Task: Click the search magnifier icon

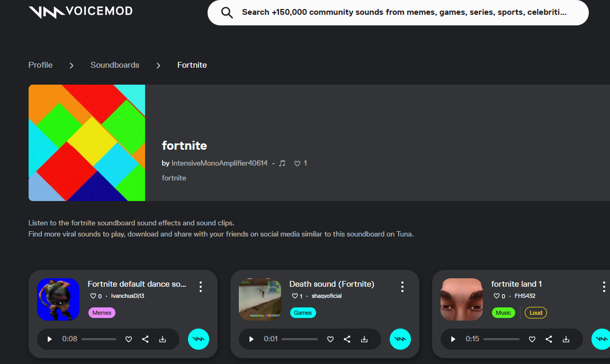Action: [227, 13]
